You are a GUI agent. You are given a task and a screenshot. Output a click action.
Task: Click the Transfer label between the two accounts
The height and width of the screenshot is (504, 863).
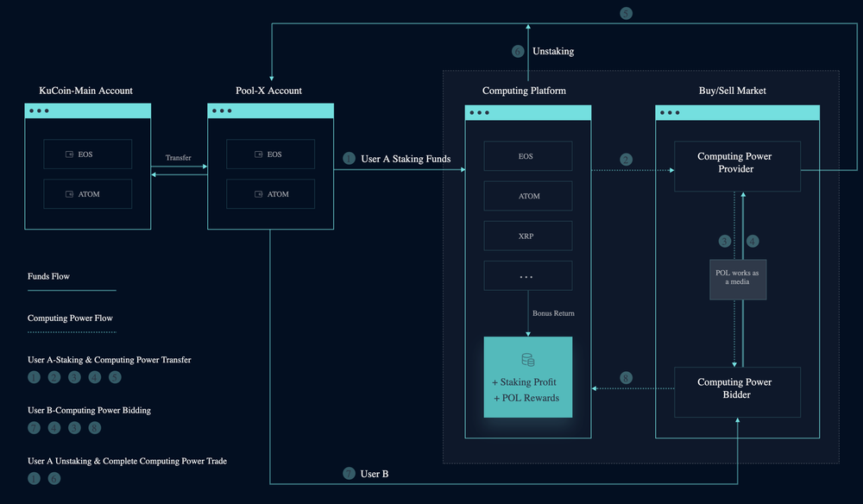[x=179, y=158]
